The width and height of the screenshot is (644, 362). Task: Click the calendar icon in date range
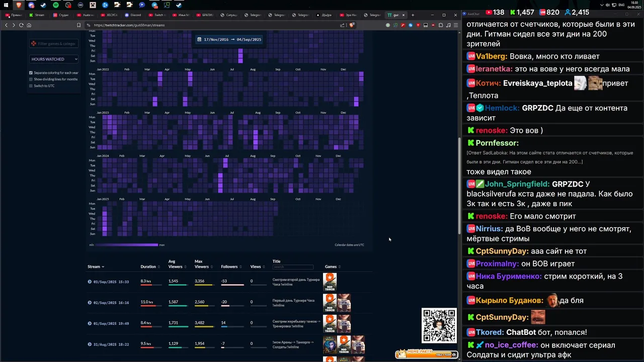(200, 39)
